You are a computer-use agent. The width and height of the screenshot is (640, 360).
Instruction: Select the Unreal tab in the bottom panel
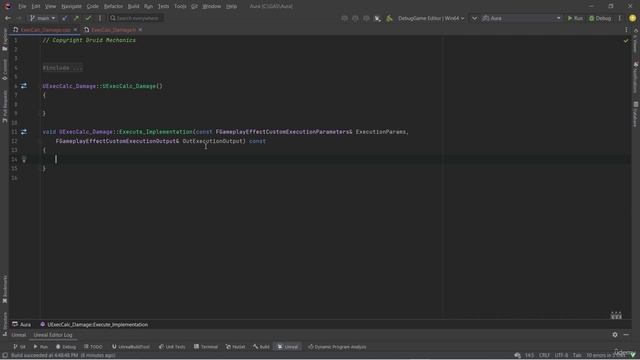tap(18, 335)
